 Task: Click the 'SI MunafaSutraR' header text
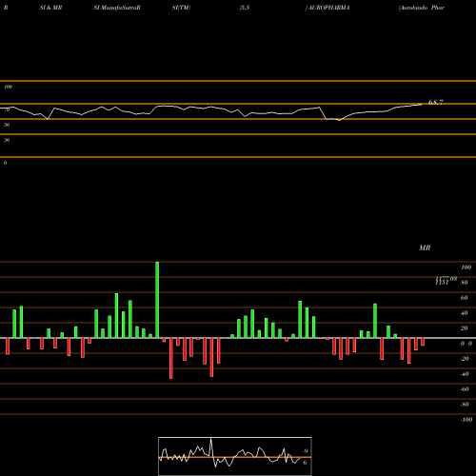pyautogui.click(x=117, y=8)
